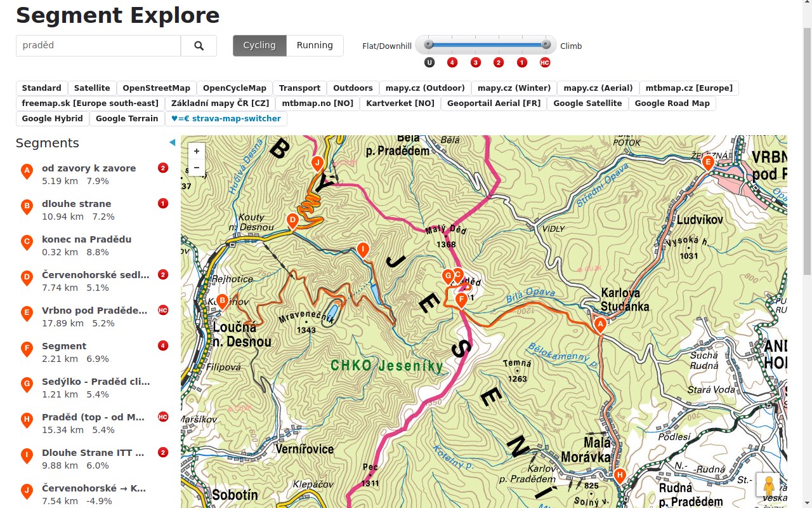Image resolution: width=812 pixels, height=508 pixels.
Task: Select mtbmap.cz [Europe] layer
Action: click(689, 88)
